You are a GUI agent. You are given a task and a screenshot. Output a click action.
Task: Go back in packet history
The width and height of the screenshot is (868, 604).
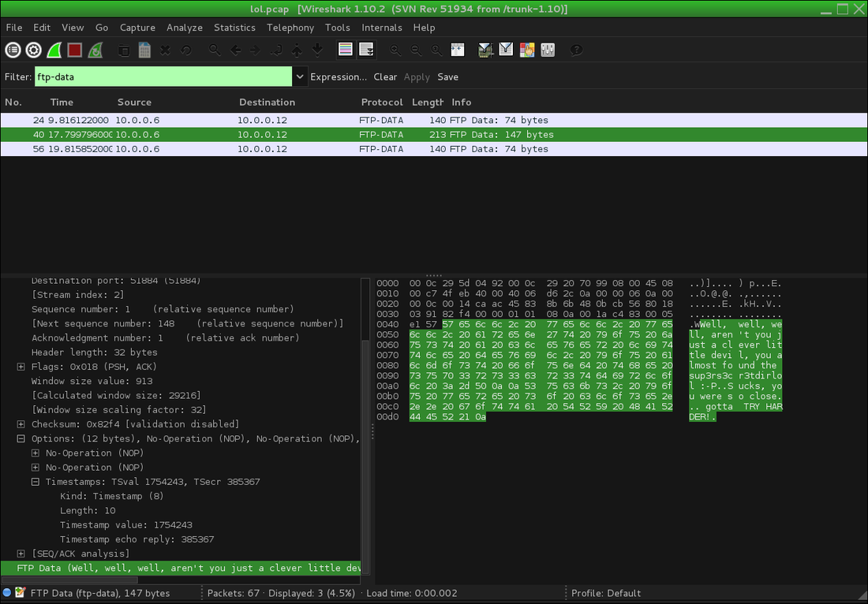point(235,50)
